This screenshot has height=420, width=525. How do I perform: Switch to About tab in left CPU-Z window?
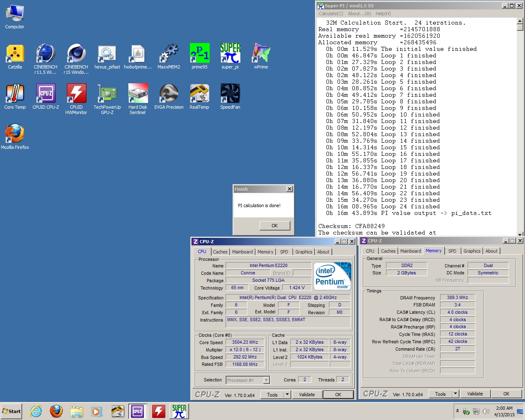pyautogui.click(x=323, y=252)
